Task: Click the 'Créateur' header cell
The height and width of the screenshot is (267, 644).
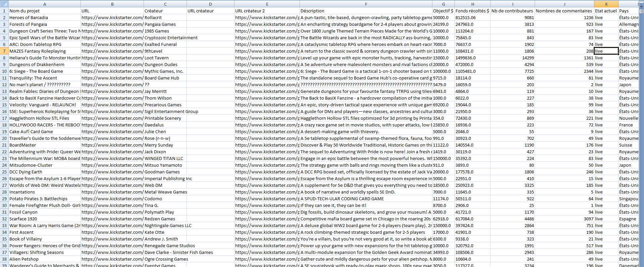Action: coord(165,11)
